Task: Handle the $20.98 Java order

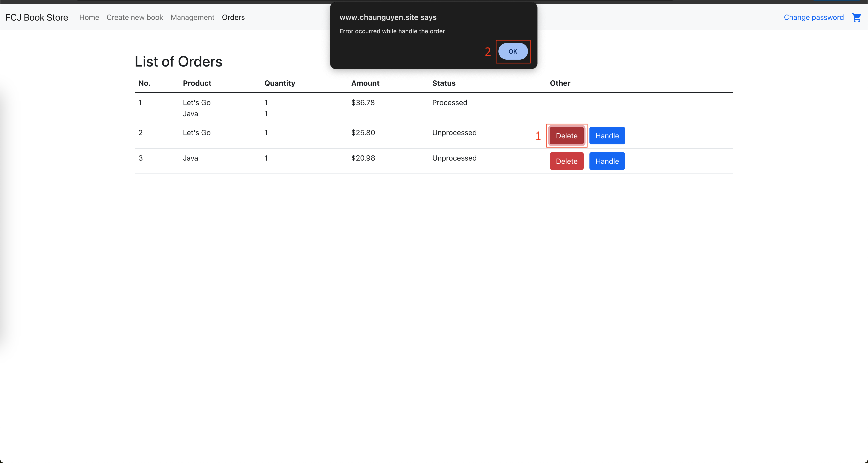Action: pos(607,161)
